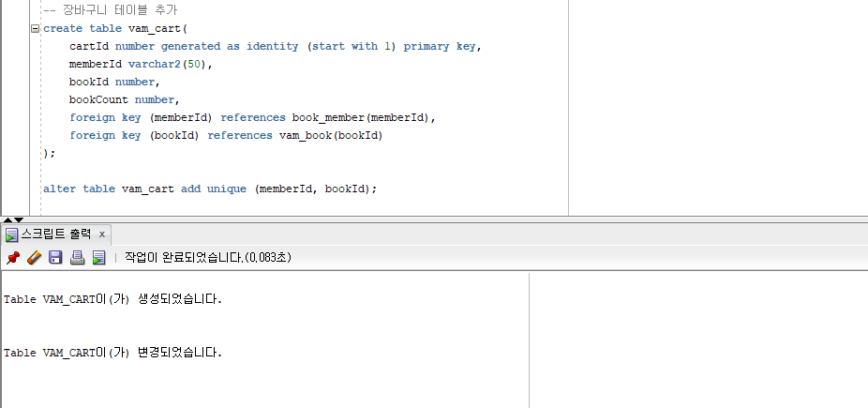Viewport: 868px width, 408px height.
Task: Click the panel split arrows above output tab
Action: point(13,219)
